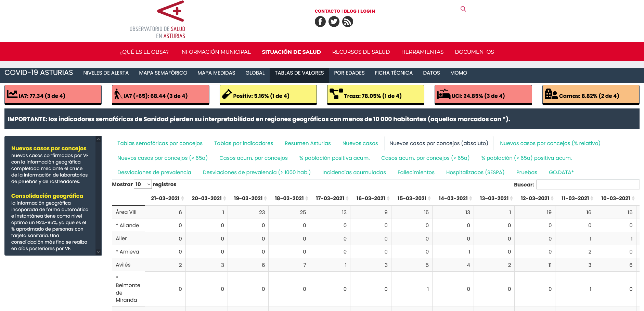Switch to the Por Edades section
Screen dimensions: 644x311
349,73
